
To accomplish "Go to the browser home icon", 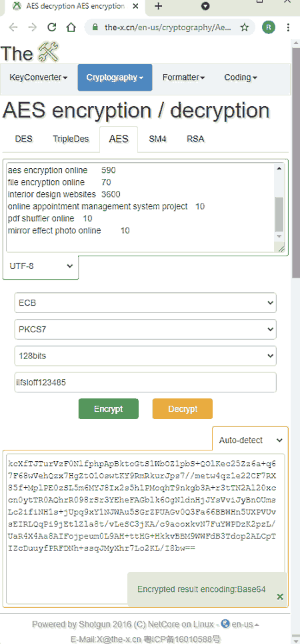I will 71,27.
